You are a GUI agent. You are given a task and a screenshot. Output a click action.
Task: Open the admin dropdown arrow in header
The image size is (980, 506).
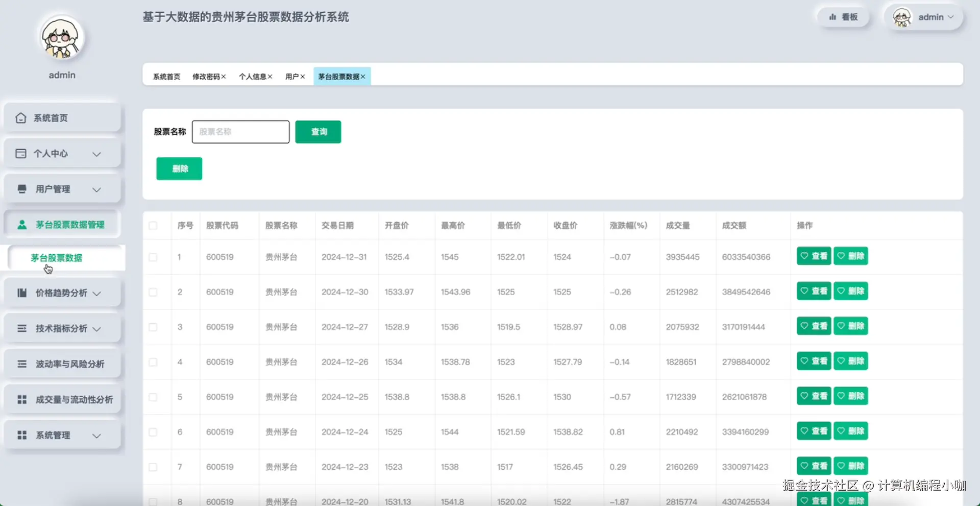pyautogui.click(x=951, y=17)
